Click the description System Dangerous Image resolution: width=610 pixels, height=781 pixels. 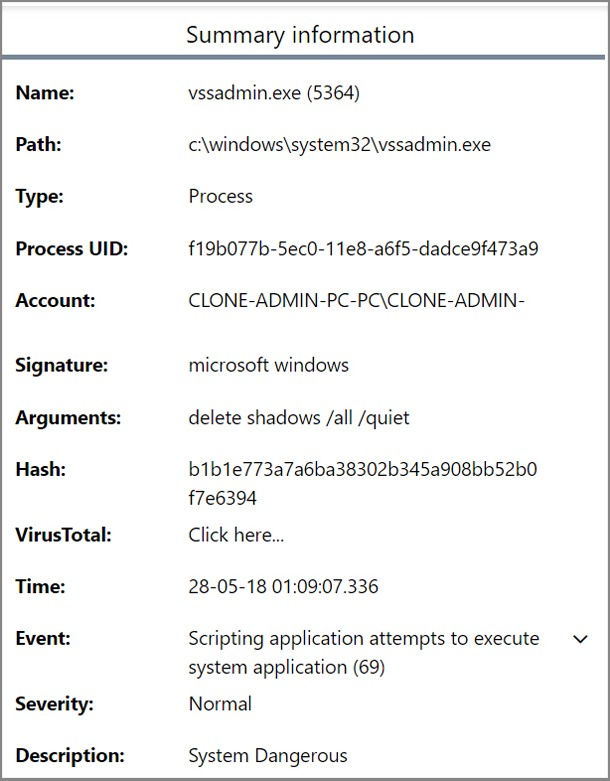[x=268, y=756]
